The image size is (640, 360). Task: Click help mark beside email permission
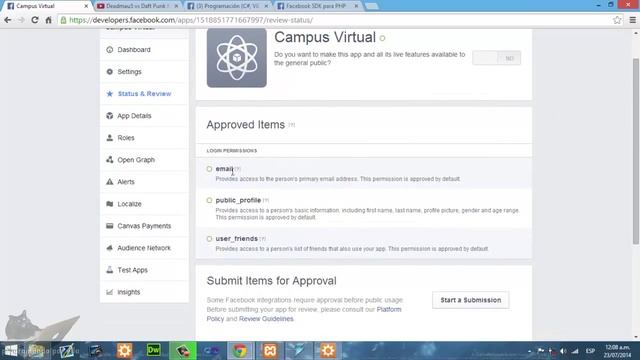[238, 169]
